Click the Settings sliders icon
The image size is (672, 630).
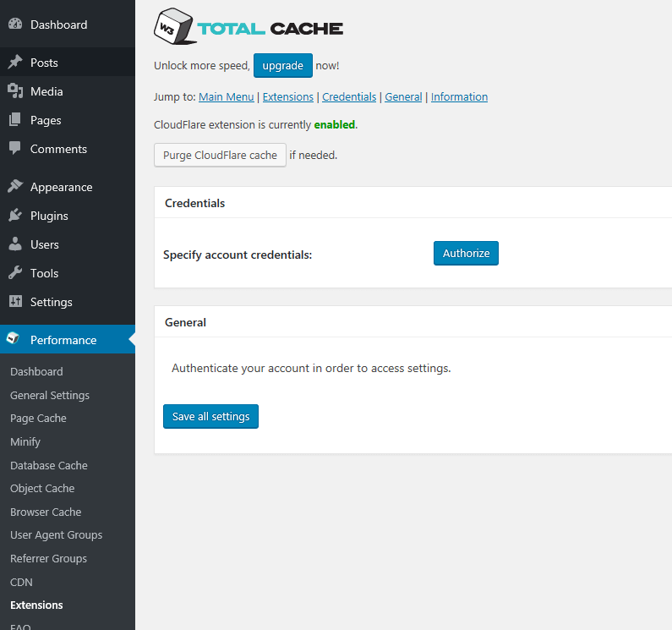point(15,302)
